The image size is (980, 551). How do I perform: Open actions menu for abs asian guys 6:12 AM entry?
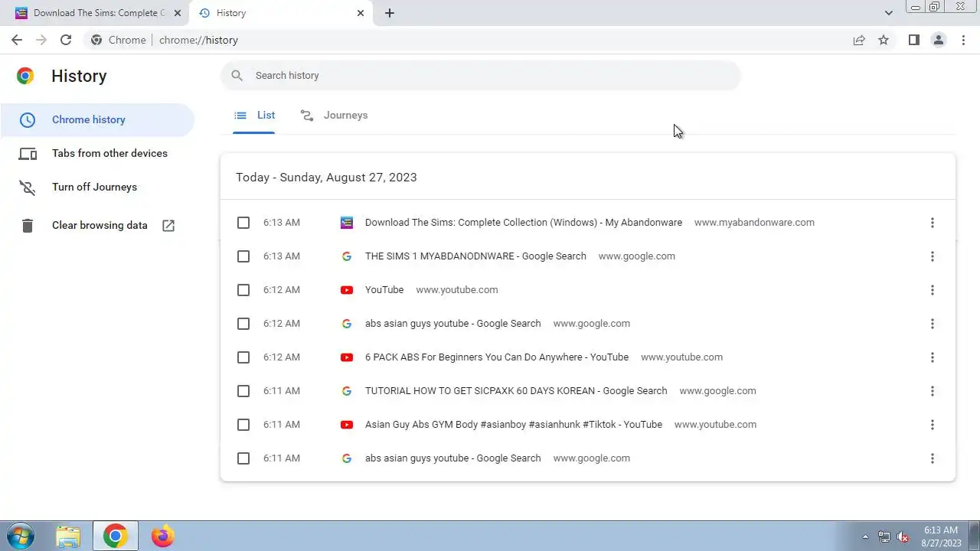[x=932, y=324]
